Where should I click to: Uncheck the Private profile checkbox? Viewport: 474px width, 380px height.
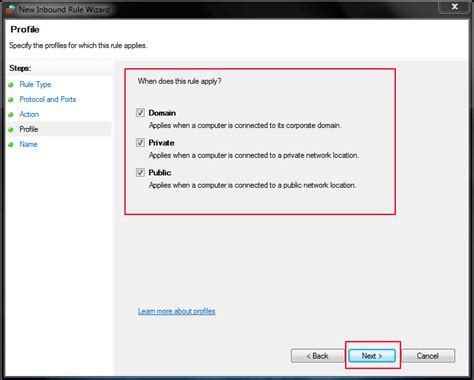click(x=140, y=143)
